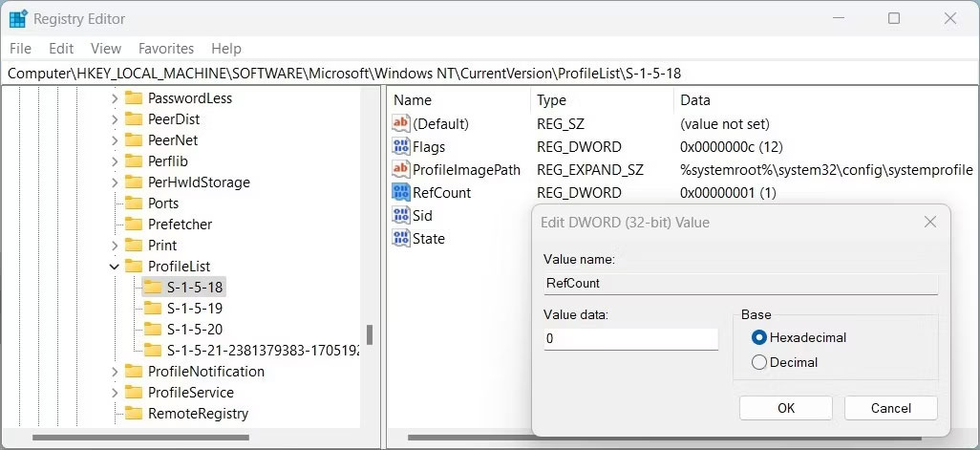980x450 pixels.
Task: Click the registry path address bar
Action: [490, 74]
